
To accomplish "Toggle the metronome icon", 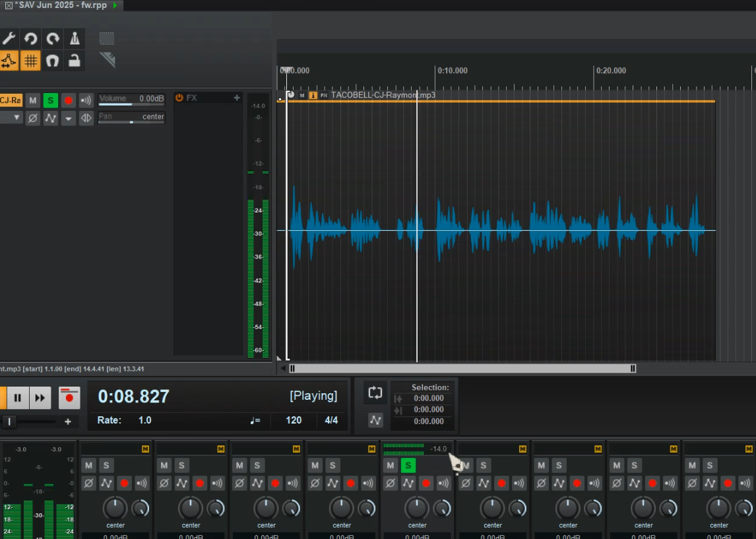I will coord(75,38).
